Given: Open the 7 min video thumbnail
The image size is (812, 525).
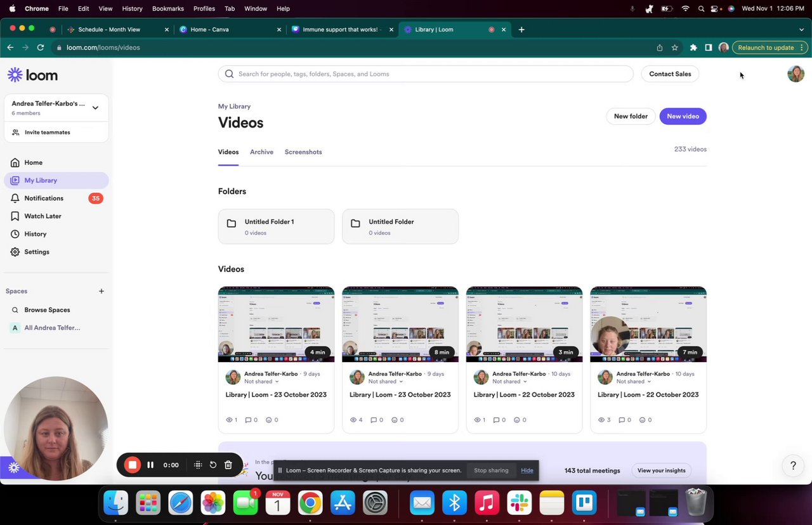Looking at the screenshot, I should click(648, 324).
